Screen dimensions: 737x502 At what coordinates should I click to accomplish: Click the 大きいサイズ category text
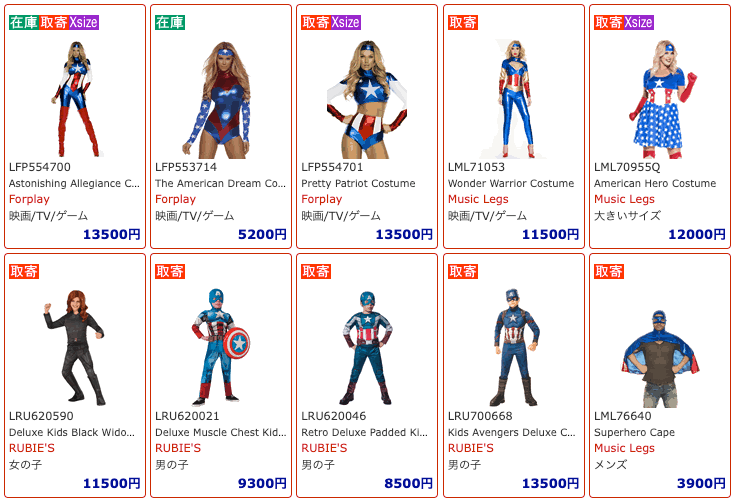coord(627,216)
